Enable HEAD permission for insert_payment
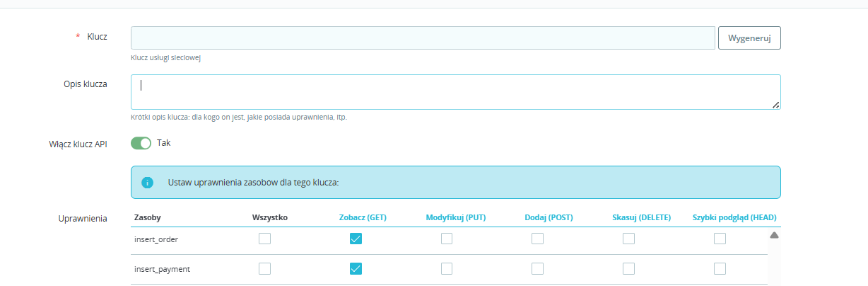 click(720, 268)
